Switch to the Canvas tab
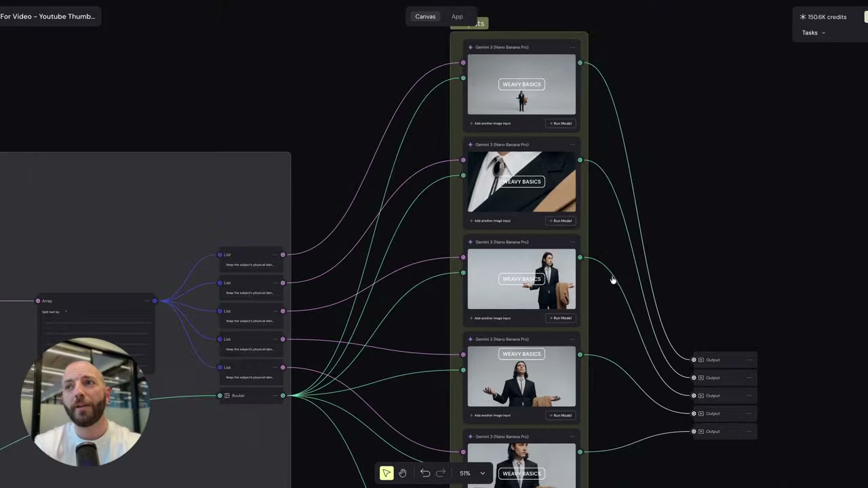The image size is (868, 488). pos(425,16)
